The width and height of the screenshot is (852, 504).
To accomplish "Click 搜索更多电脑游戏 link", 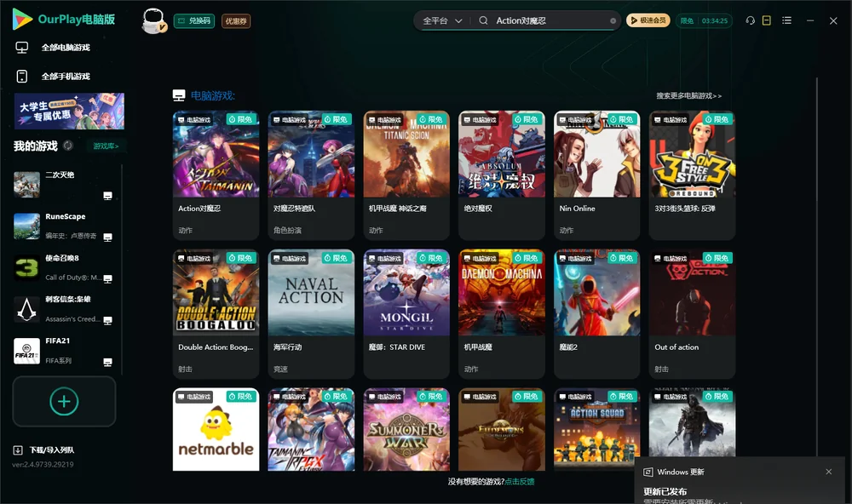I will pyautogui.click(x=688, y=95).
